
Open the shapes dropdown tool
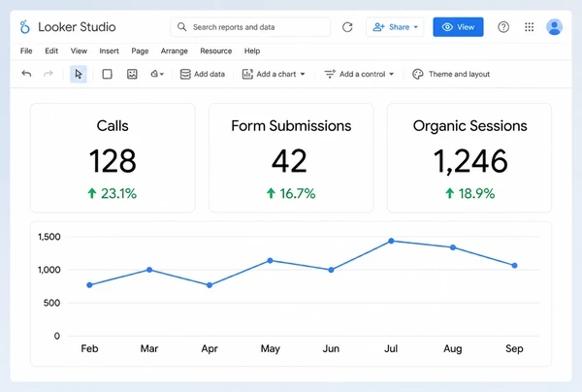(x=157, y=74)
